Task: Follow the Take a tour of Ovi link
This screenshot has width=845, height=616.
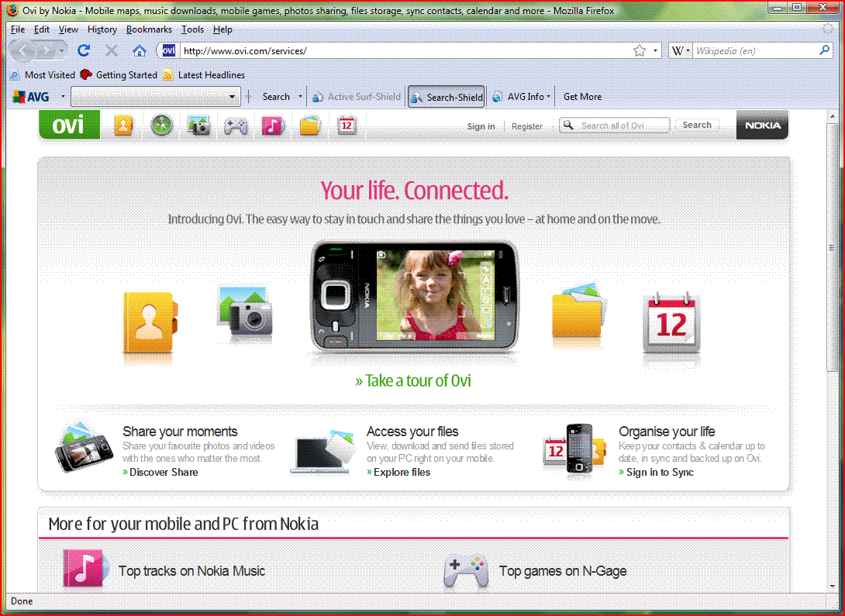Action: coord(412,380)
